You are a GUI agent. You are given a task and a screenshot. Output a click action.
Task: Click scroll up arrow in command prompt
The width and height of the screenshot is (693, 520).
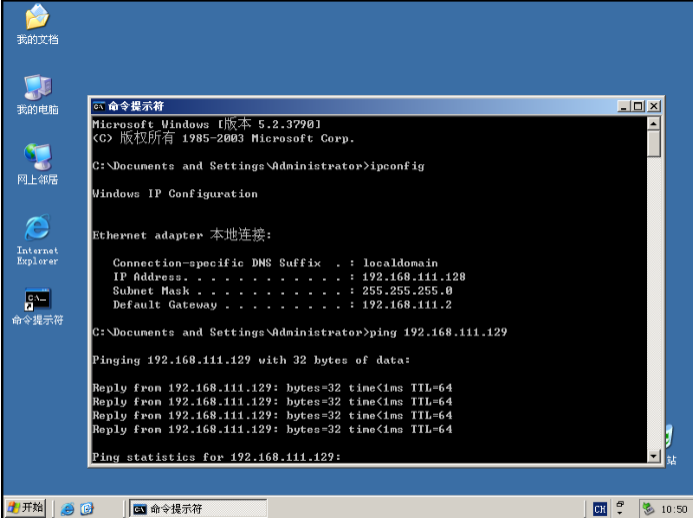click(654, 123)
